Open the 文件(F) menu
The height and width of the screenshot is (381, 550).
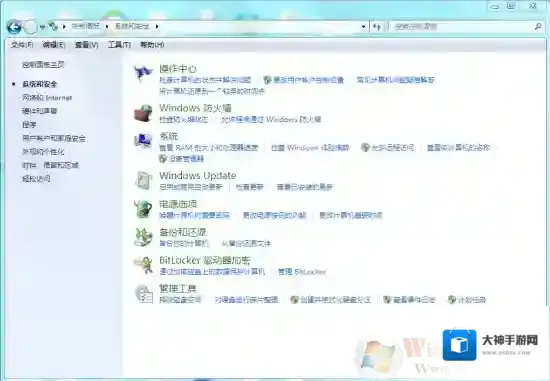point(22,45)
